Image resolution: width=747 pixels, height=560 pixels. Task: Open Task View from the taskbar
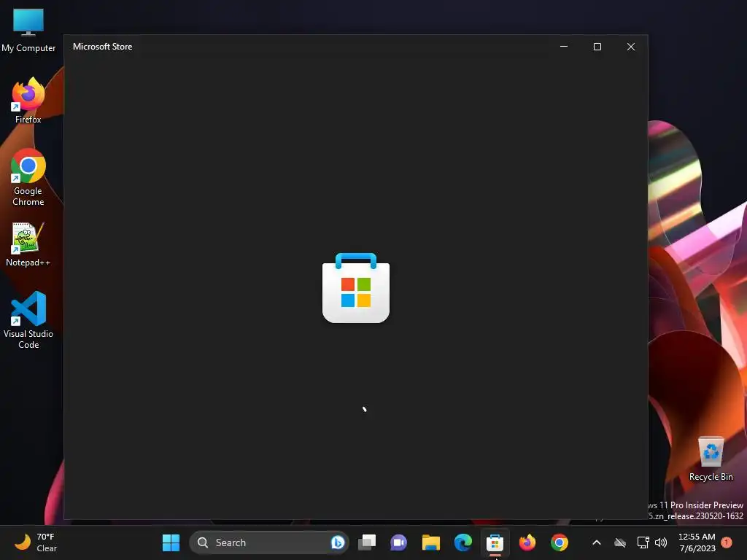367,542
